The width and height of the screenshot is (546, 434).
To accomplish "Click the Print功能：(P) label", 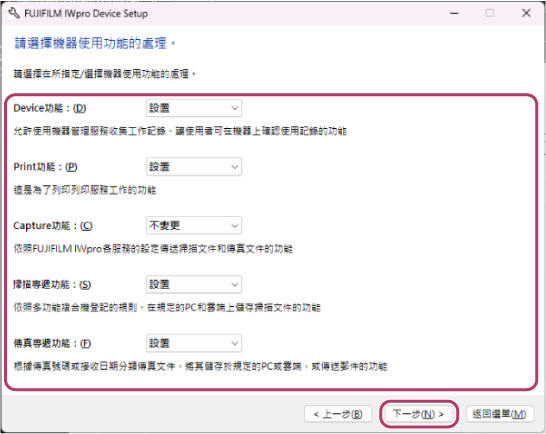I will point(45,167).
